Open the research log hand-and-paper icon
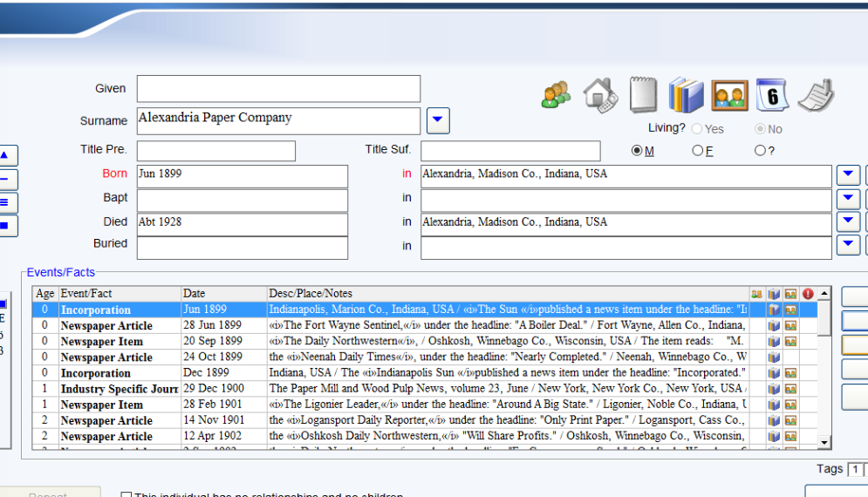 [816, 95]
